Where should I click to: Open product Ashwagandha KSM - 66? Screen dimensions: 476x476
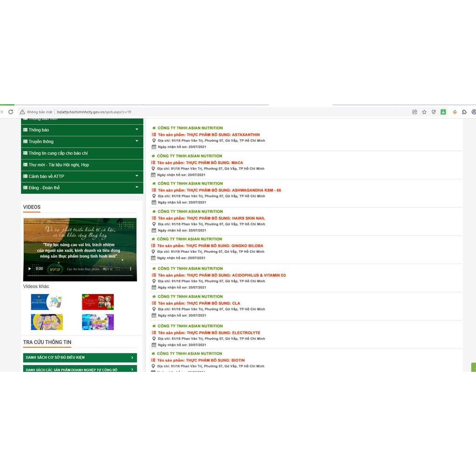[219, 190]
